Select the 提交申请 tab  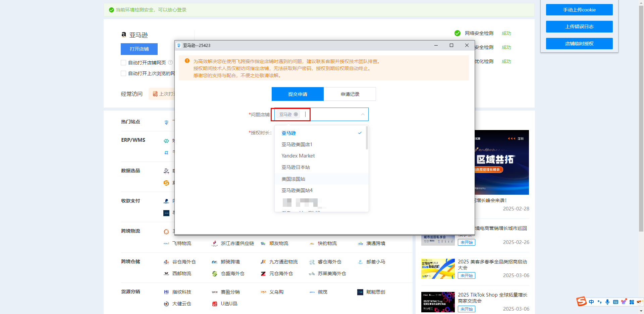coord(298,94)
